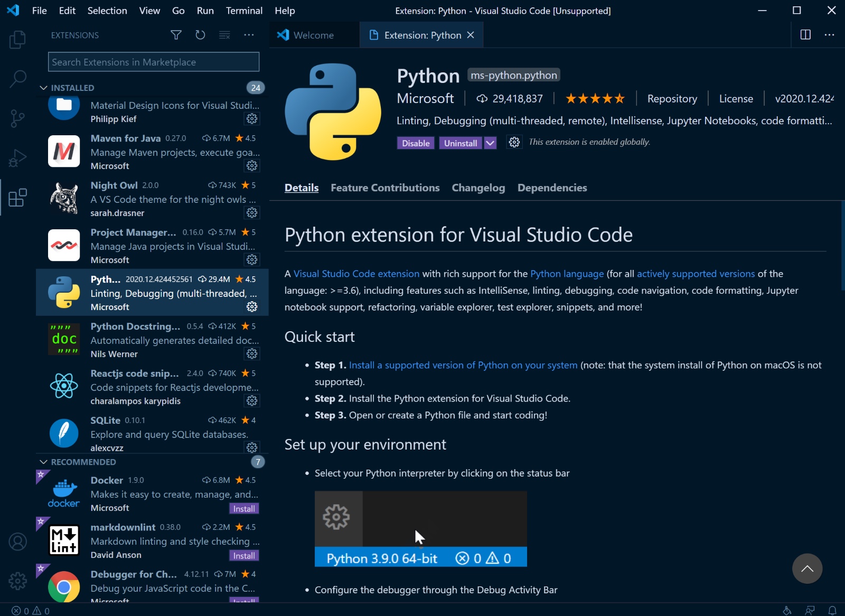This screenshot has width=845, height=616.
Task: Open editor more actions ellipsis
Action: coord(829,35)
